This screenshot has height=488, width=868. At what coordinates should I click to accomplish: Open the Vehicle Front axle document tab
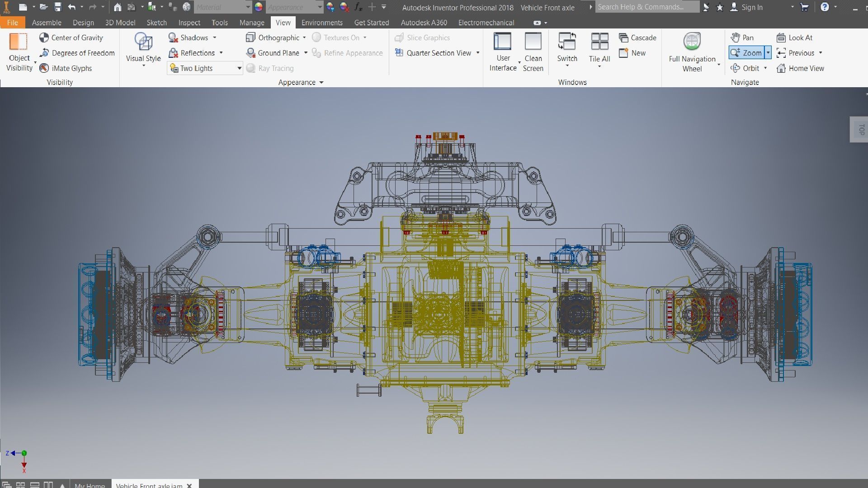pos(149,485)
